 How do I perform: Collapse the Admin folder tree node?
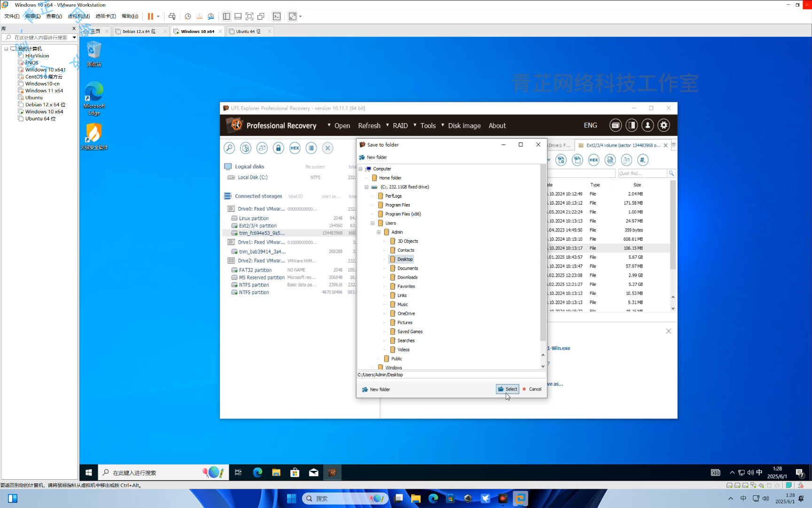point(379,232)
